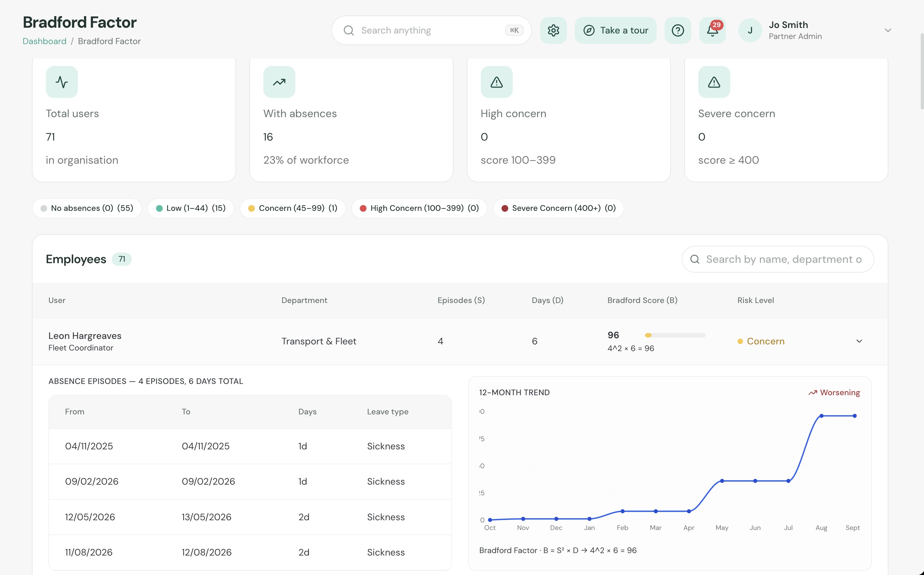This screenshot has height=575, width=924.
Task: Toggle the Low (1–44) filter chip
Action: (x=191, y=208)
